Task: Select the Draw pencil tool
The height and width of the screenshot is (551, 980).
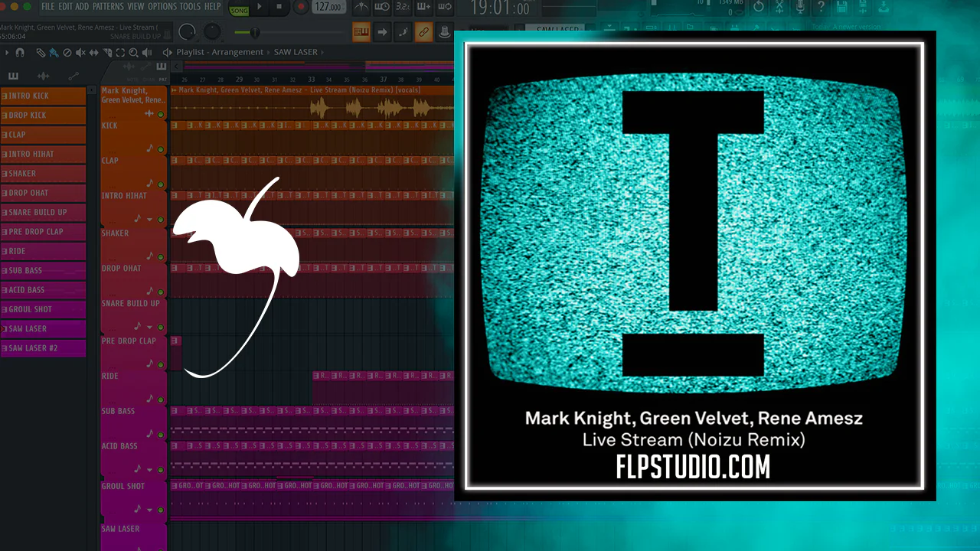Action: 41,53
